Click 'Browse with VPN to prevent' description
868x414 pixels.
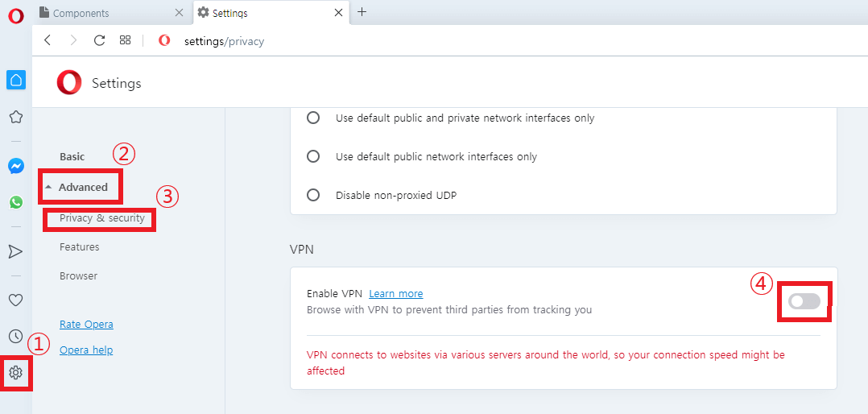[449, 310]
